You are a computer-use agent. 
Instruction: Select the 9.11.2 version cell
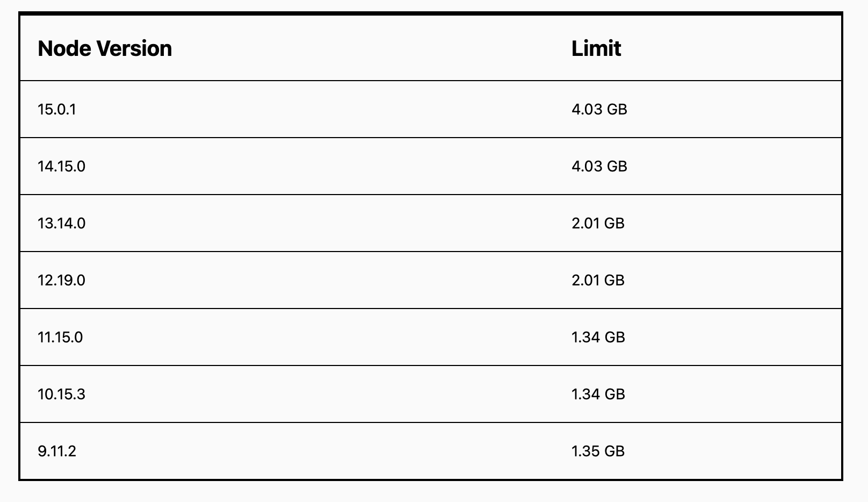(x=57, y=451)
